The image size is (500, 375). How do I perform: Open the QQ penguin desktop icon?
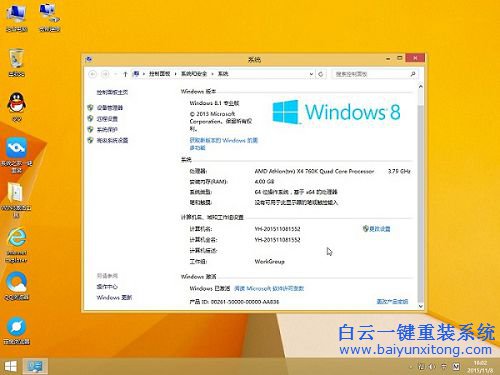[x=17, y=106]
